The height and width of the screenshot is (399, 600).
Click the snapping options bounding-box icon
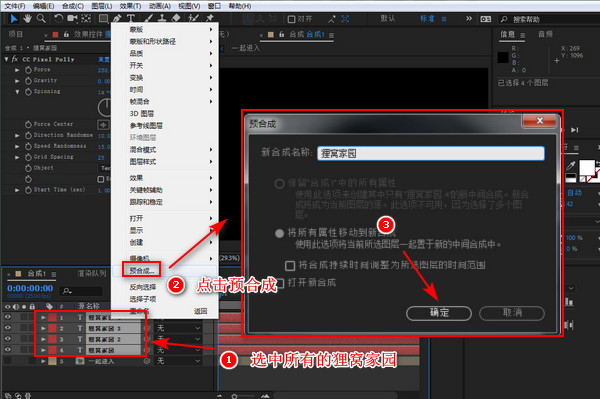345,19
